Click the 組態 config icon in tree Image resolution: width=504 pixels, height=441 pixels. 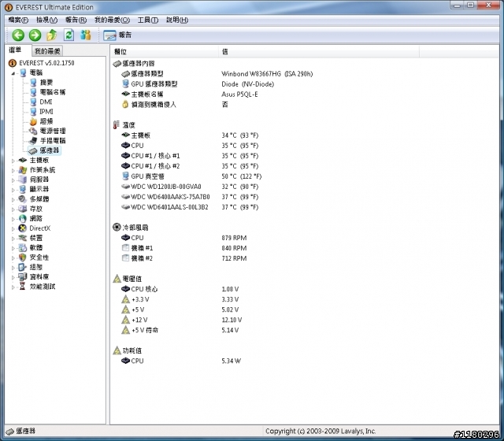click(22, 267)
